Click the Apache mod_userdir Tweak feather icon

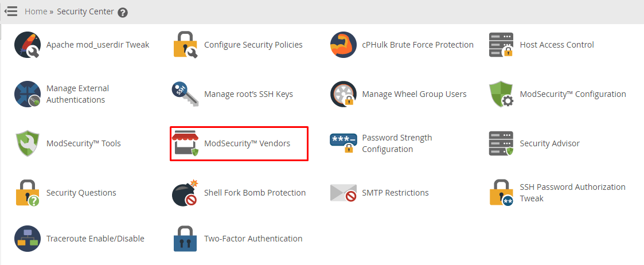tap(28, 45)
